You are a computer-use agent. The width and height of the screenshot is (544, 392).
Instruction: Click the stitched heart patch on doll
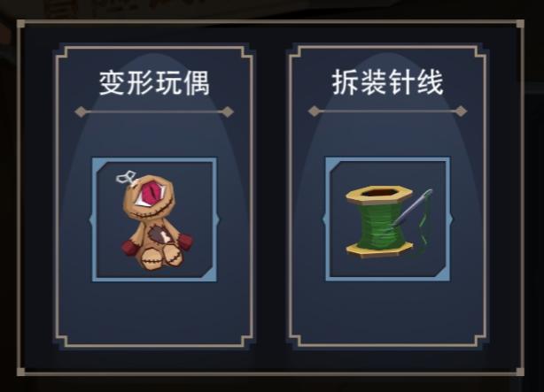[159, 235]
